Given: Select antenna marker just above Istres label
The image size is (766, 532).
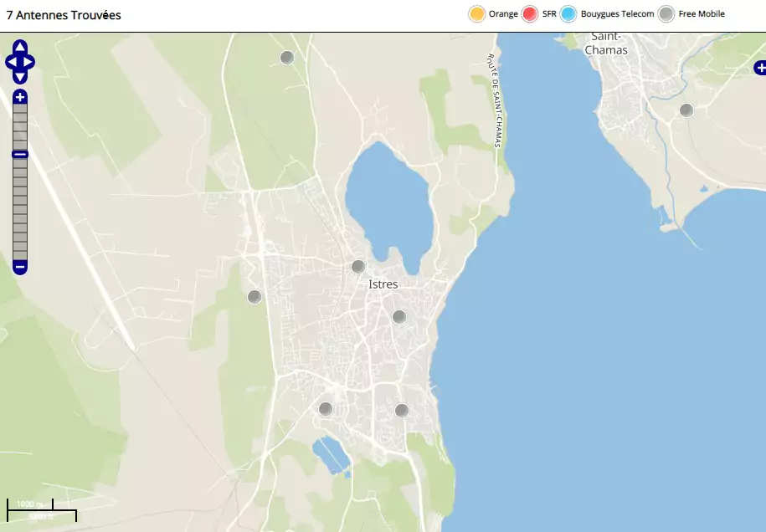Looking at the screenshot, I should (358, 267).
